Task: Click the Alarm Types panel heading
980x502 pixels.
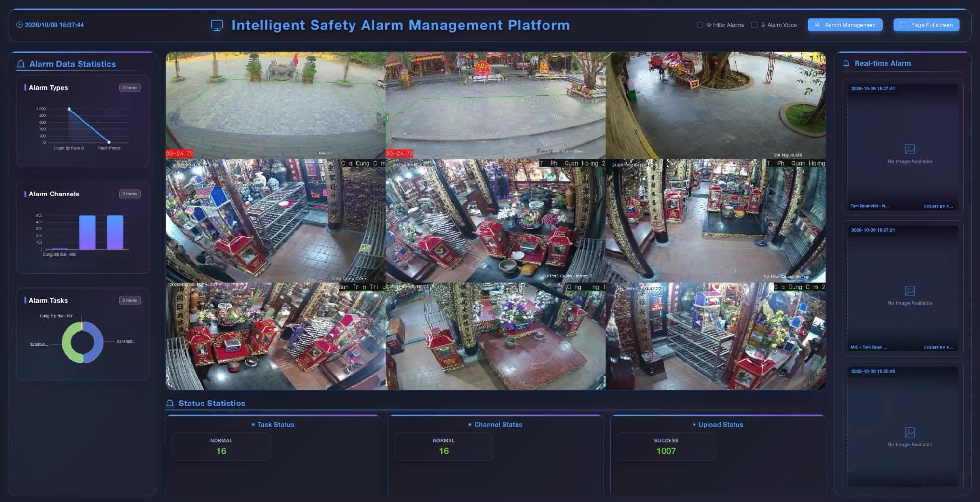Action: click(x=48, y=88)
